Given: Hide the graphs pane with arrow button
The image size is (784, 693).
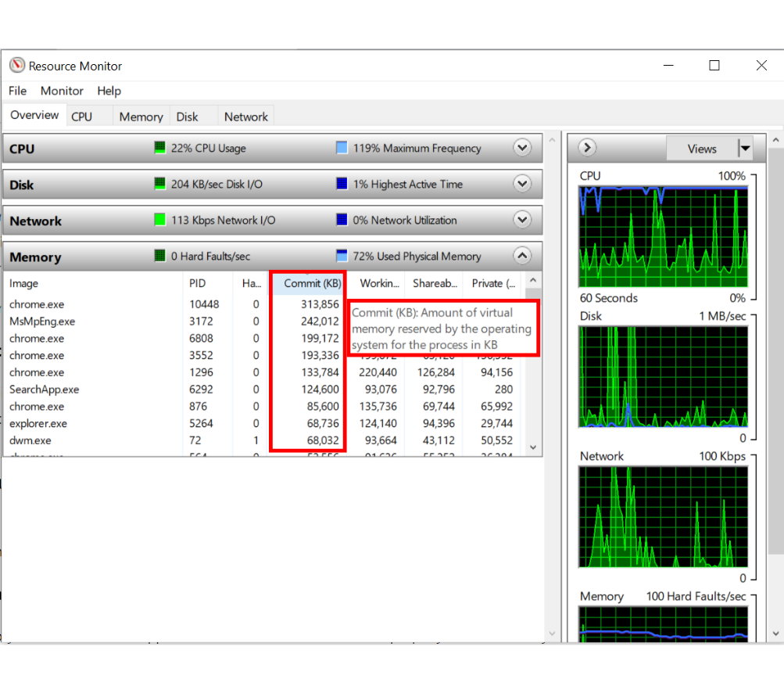Looking at the screenshot, I should click(587, 148).
